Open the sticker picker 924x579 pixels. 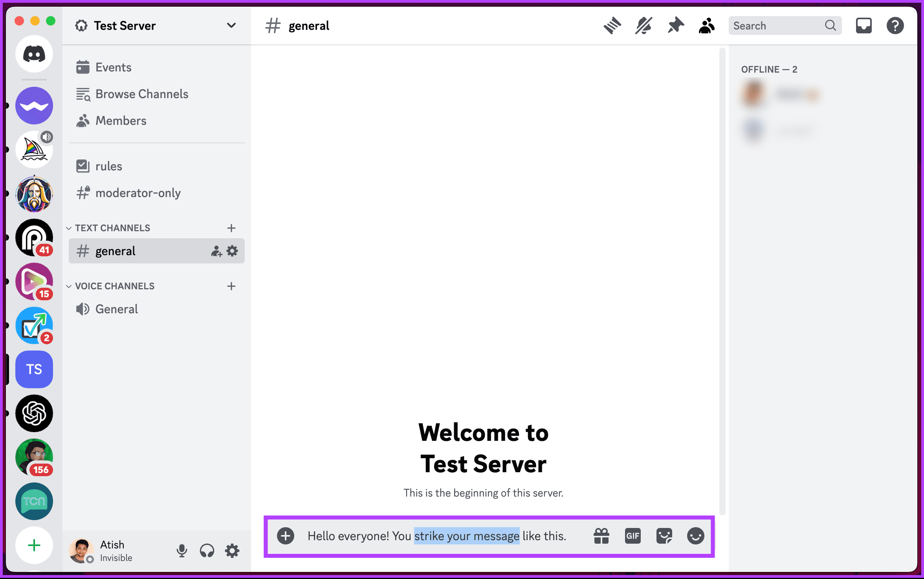pos(664,536)
